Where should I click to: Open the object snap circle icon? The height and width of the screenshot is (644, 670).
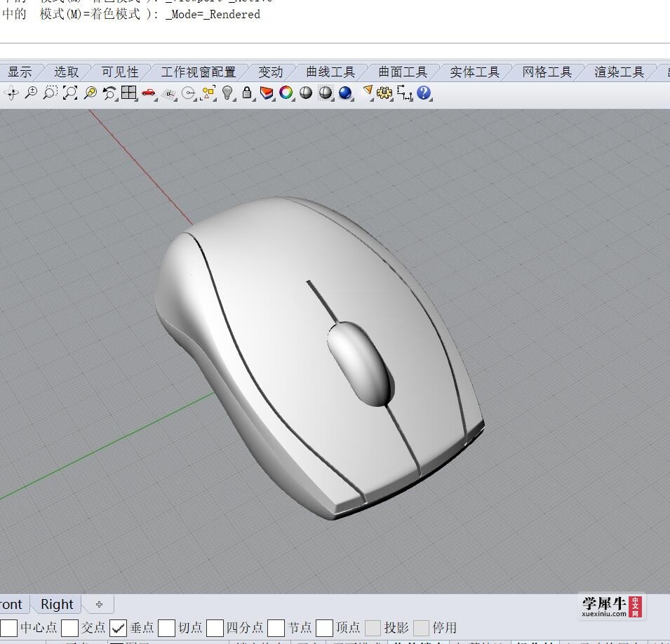[x=189, y=93]
